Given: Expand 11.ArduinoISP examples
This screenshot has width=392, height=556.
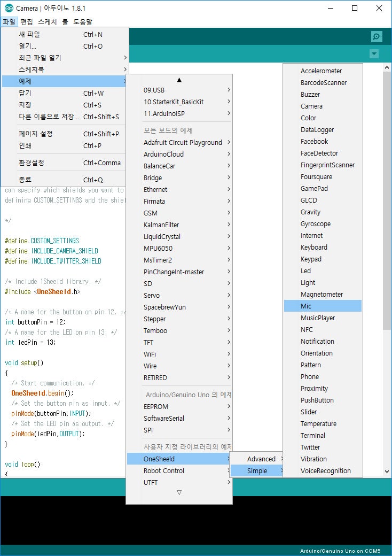Looking at the screenshot, I should (179, 113).
